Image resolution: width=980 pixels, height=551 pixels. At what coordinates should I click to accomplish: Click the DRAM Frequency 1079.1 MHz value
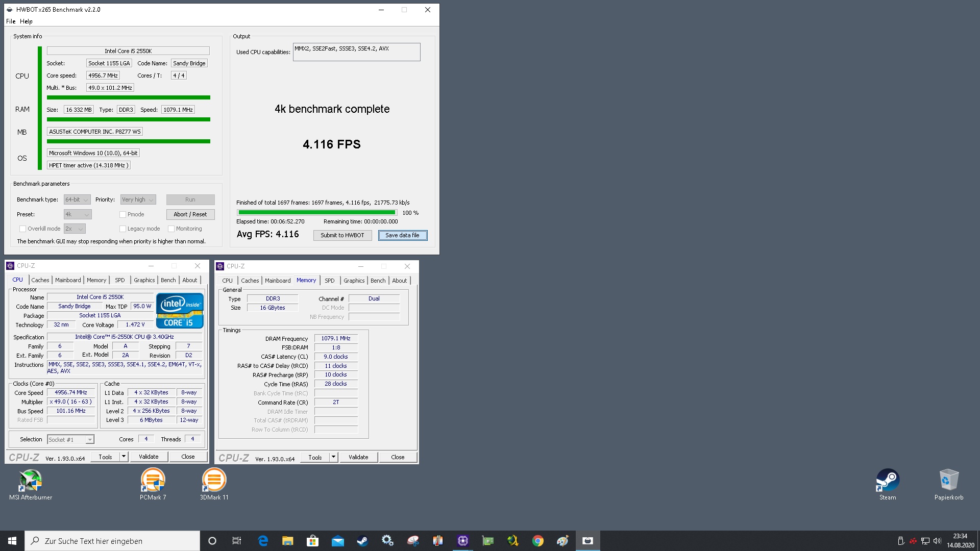pyautogui.click(x=336, y=339)
